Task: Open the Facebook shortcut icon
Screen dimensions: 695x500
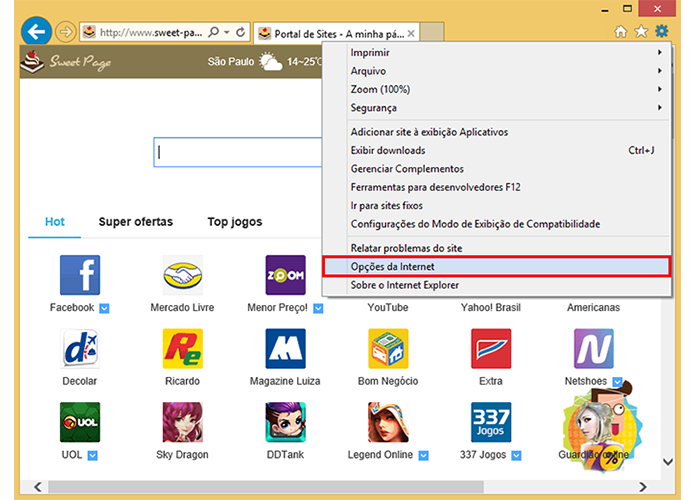Action: point(80,275)
